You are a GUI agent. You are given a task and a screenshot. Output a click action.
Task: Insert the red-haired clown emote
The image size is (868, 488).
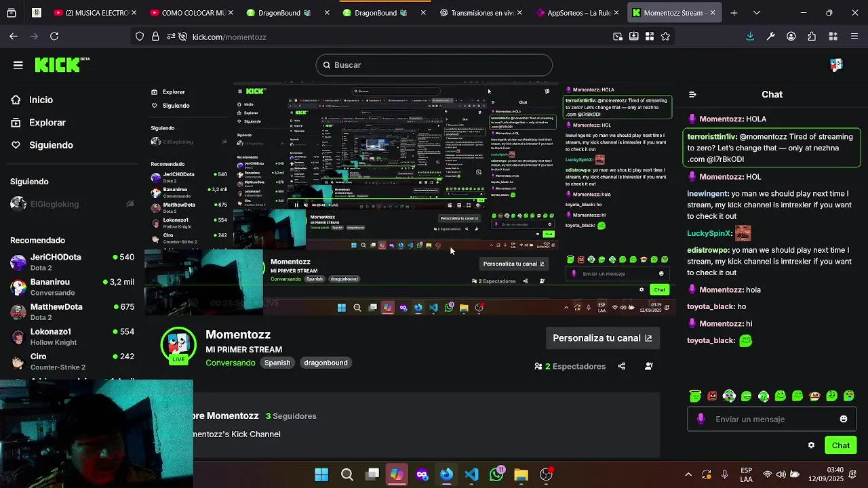[x=814, y=396]
